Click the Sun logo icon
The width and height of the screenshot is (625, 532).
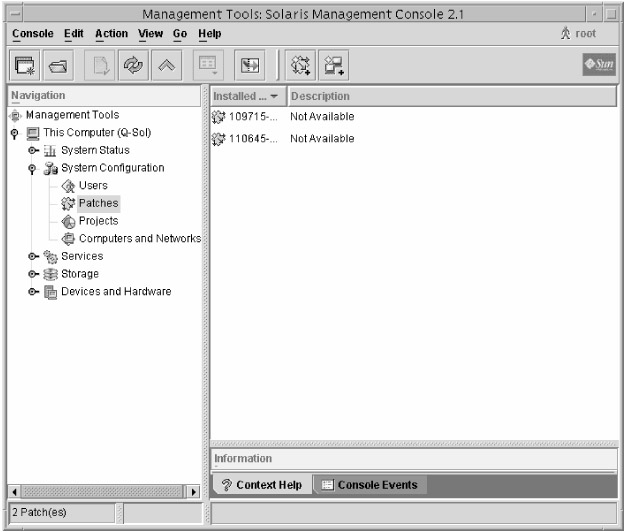point(598,65)
